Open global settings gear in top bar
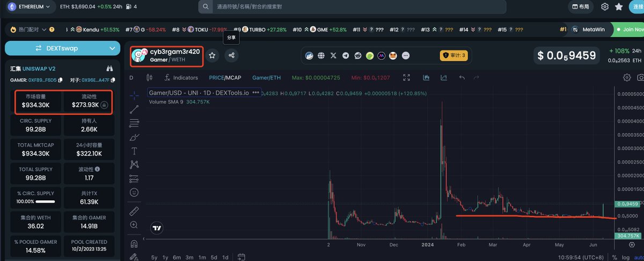 (605, 7)
